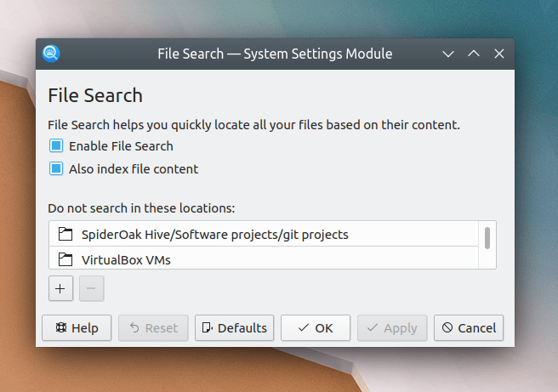Click the File Search app icon in title bar
The height and width of the screenshot is (392, 558).
pos(51,54)
